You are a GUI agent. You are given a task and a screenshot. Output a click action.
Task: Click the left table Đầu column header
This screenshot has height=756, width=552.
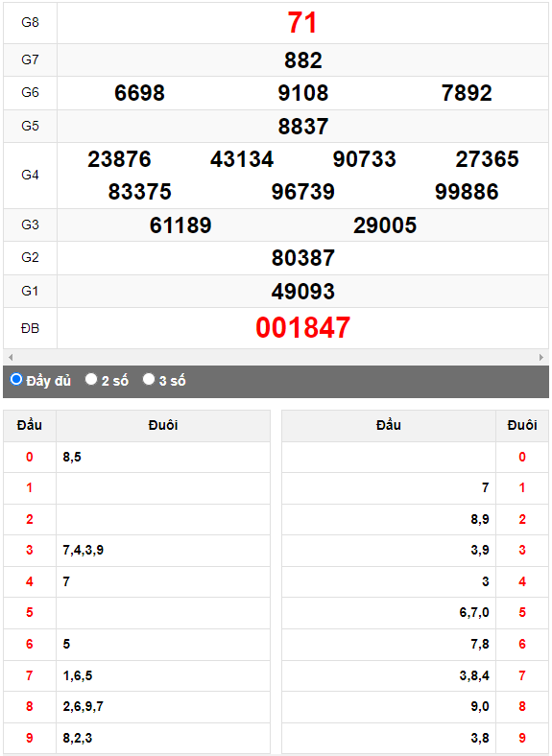coord(30,425)
